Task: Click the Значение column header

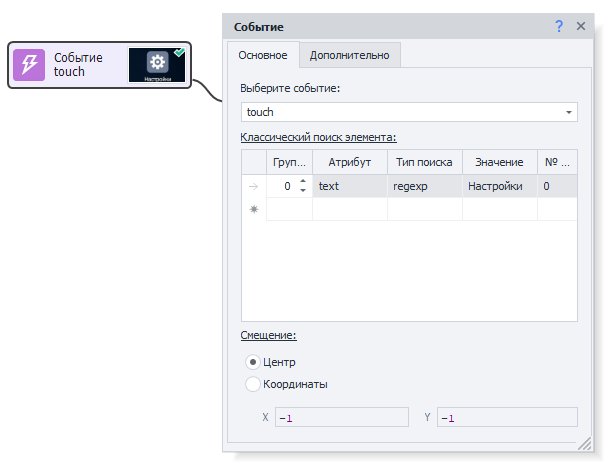Action: pos(499,162)
